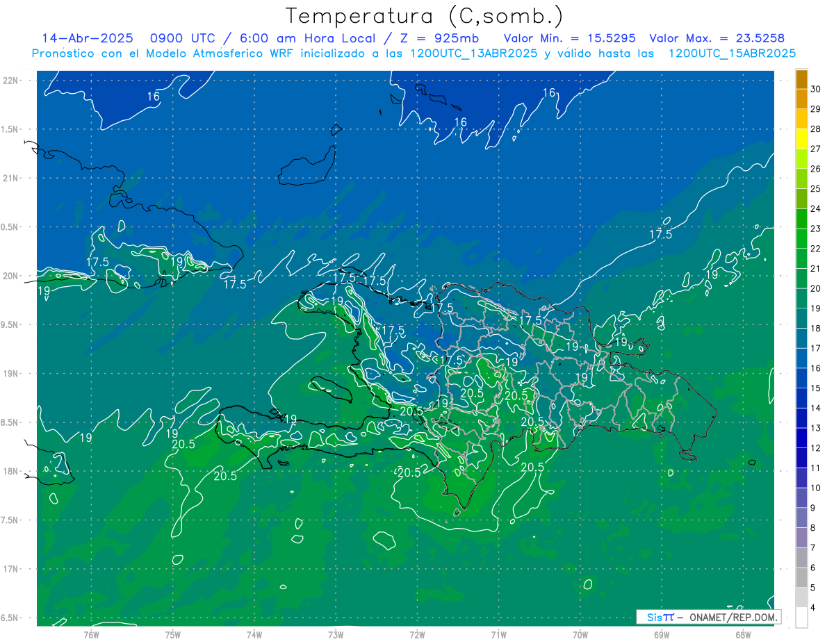834x644 pixels.
Task: Click the color bar legend value "5"
Action: click(x=814, y=588)
